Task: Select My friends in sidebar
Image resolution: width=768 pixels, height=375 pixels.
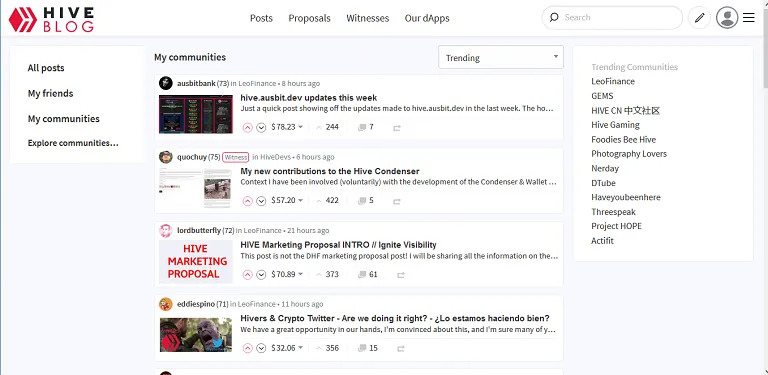Action: pos(50,94)
